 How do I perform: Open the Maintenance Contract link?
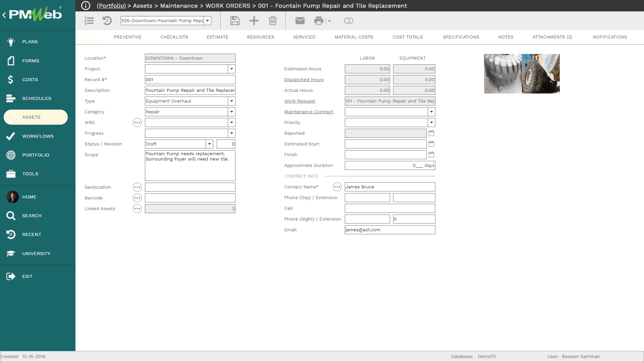(309, 112)
